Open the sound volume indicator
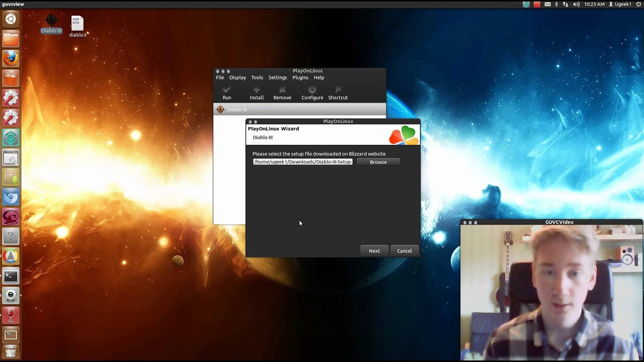 576,4
